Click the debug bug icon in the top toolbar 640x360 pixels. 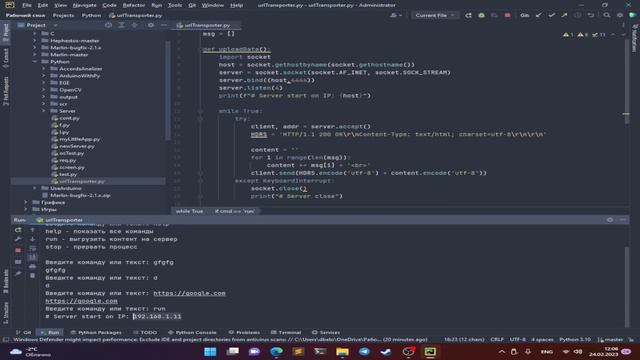482,15
